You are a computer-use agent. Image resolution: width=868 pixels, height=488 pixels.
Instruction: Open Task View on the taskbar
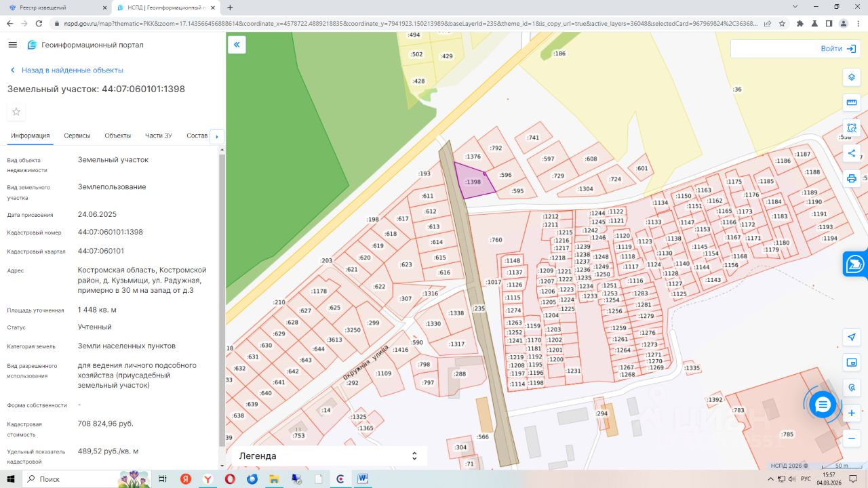coord(163,479)
